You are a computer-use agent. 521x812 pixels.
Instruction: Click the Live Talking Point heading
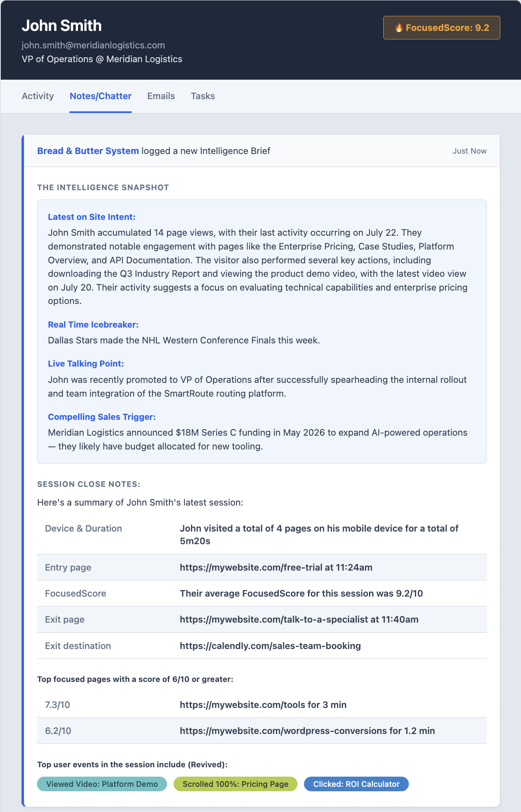point(86,364)
